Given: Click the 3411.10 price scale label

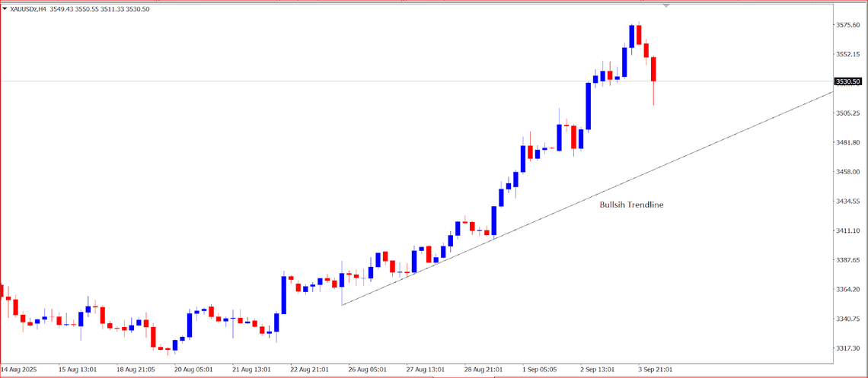Looking at the screenshot, I should coord(847,230).
